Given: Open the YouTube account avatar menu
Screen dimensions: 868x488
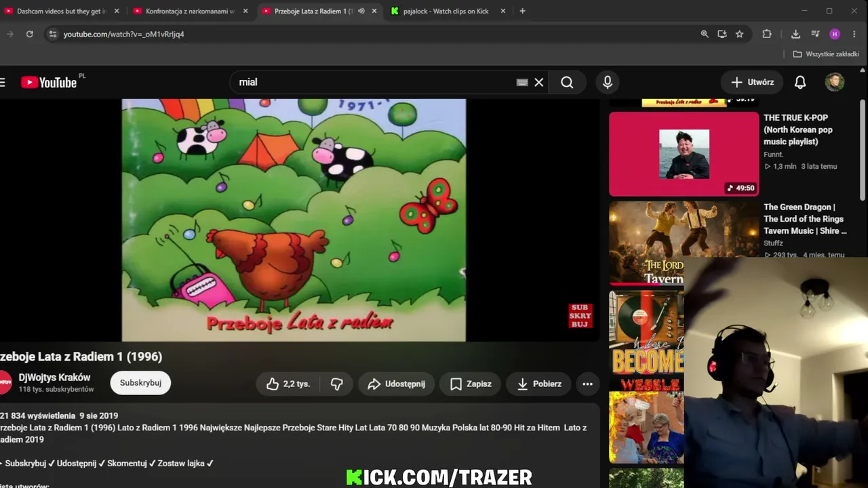Looking at the screenshot, I should coord(835,82).
